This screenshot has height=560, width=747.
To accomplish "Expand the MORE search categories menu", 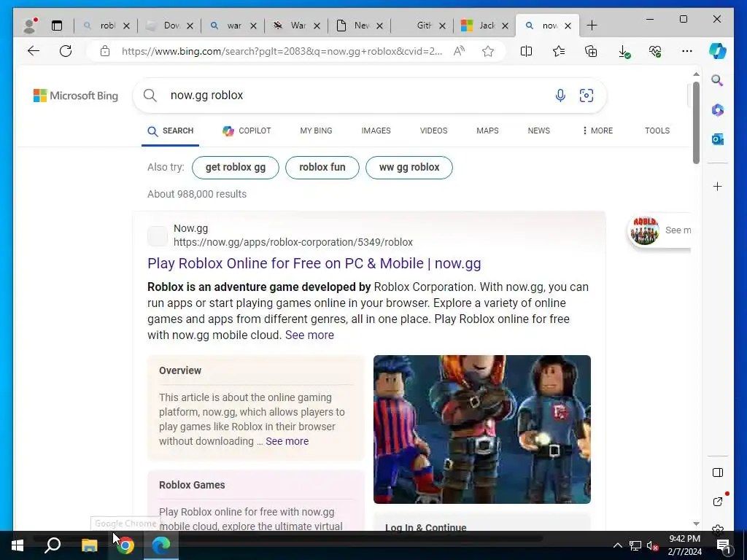I will coord(598,131).
